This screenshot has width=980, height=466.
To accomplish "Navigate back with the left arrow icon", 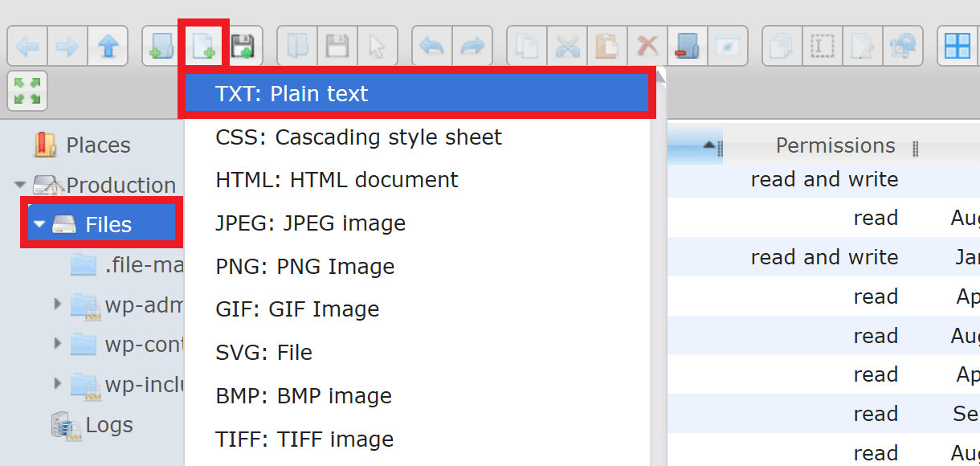I will 27,46.
